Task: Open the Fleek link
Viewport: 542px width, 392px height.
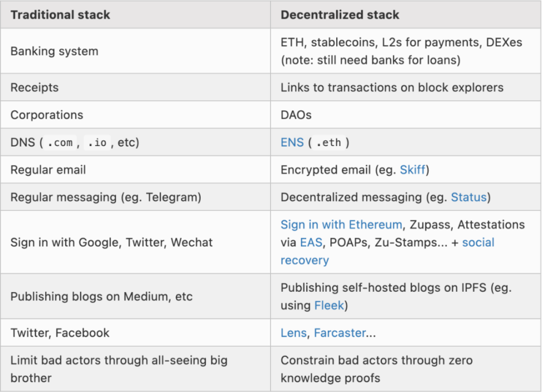Action: [x=329, y=306]
